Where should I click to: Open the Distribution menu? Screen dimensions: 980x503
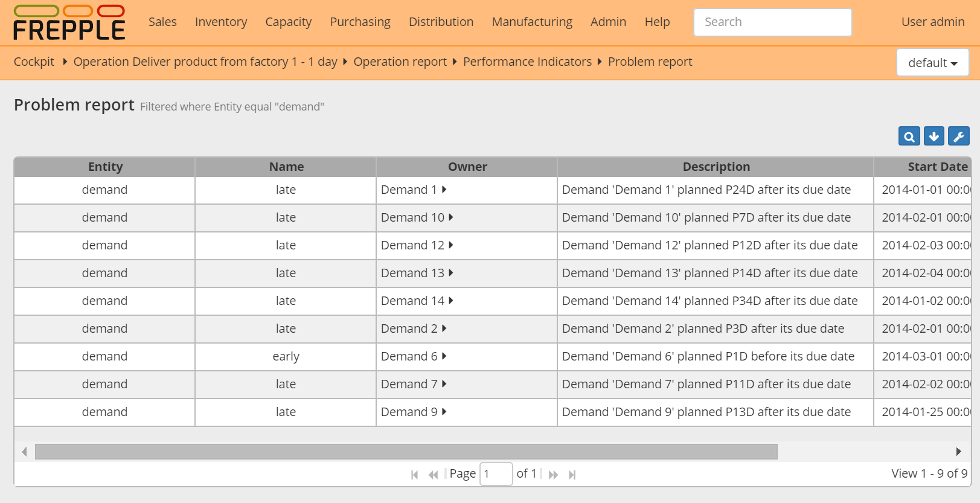pyautogui.click(x=441, y=22)
